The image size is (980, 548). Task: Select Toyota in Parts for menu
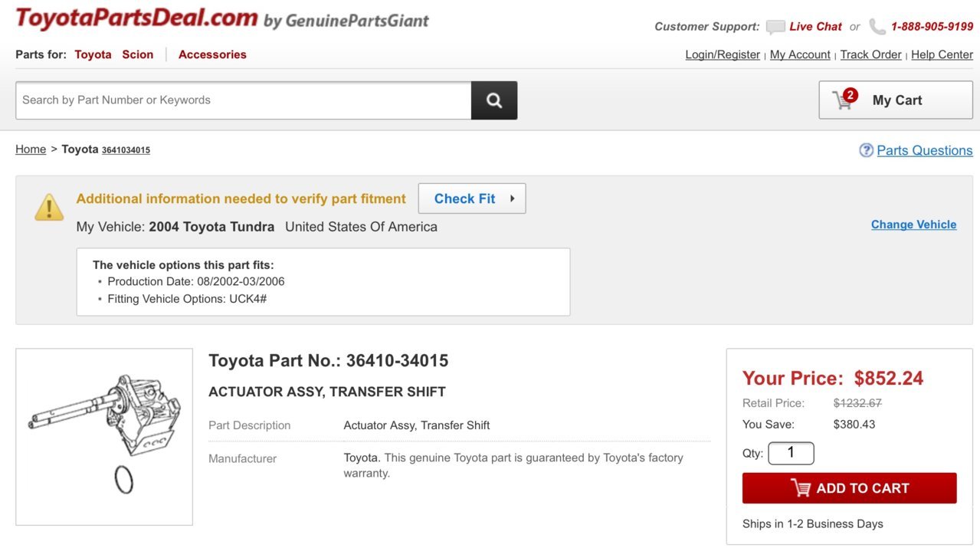pyautogui.click(x=93, y=54)
